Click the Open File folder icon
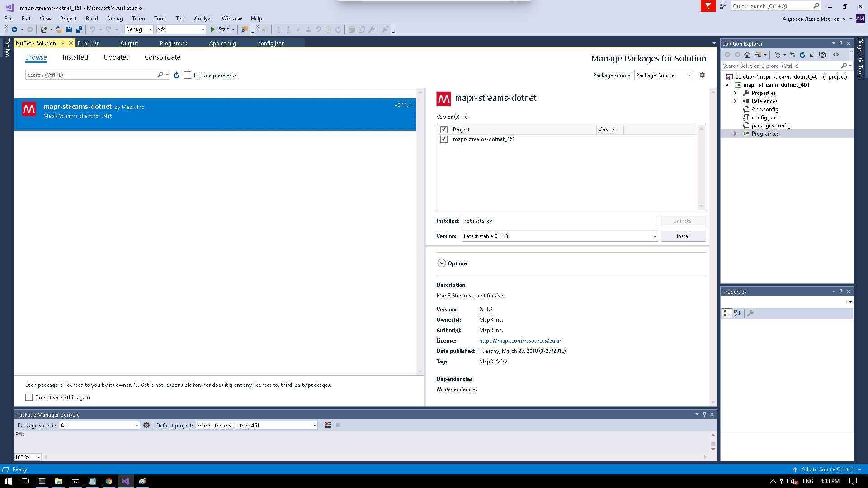Screen dimensions: 868x488 point(59,29)
